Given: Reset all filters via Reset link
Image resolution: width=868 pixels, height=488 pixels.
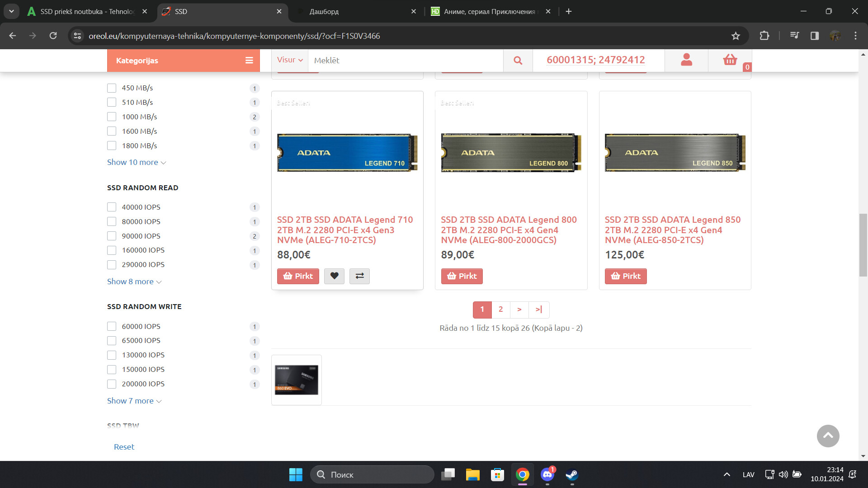Looking at the screenshot, I should [x=124, y=447].
